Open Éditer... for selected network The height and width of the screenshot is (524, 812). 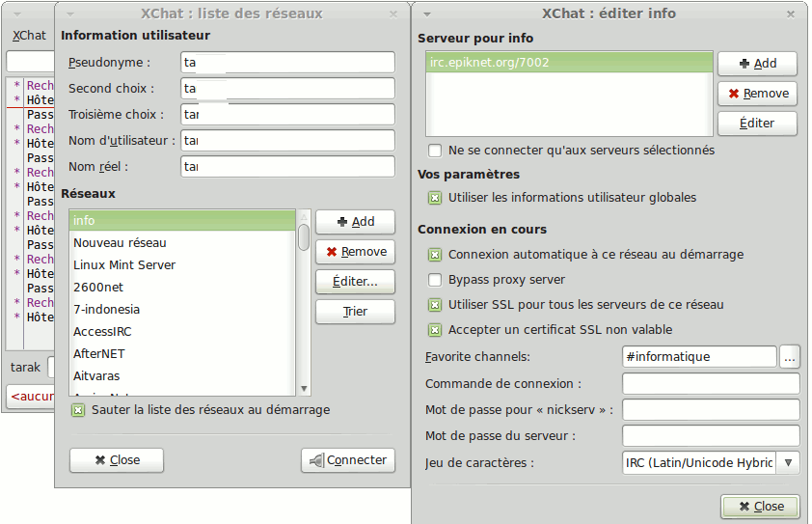[355, 282]
